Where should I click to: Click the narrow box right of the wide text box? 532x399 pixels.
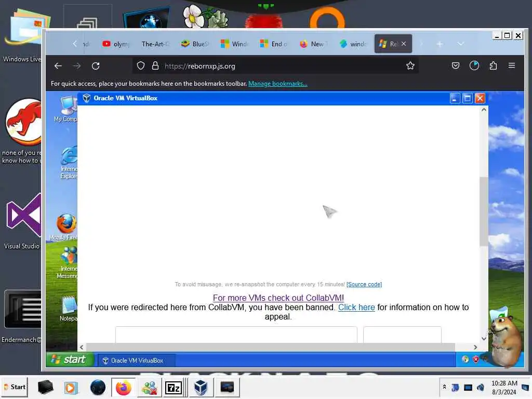(x=402, y=335)
